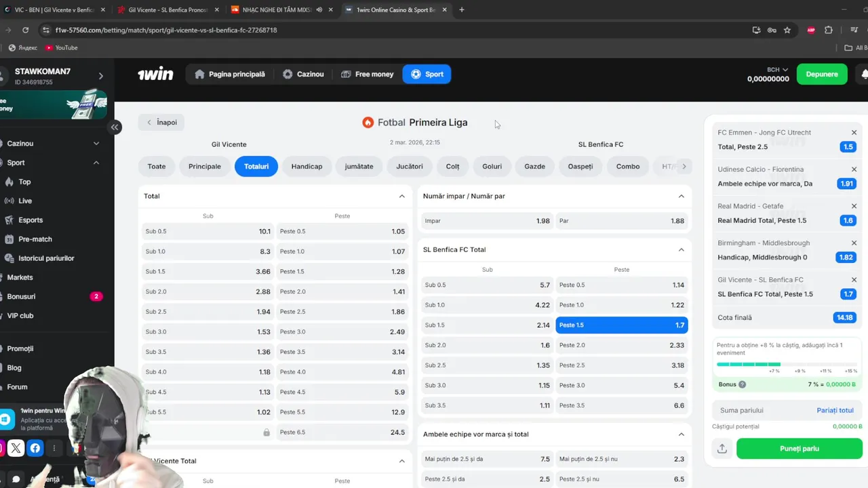Screen dimensions: 868x488
Task: Open BCH currency dropdown
Action: click(x=777, y=70)
